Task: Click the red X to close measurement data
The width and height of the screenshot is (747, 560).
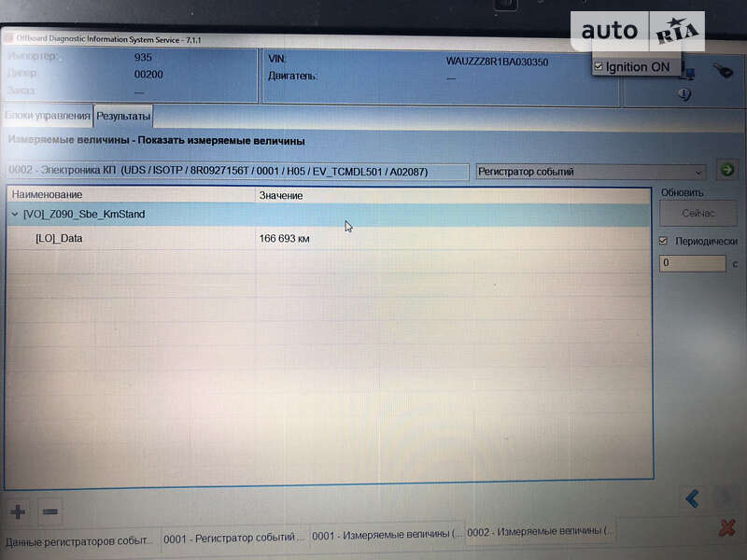Action: [726, 525]
